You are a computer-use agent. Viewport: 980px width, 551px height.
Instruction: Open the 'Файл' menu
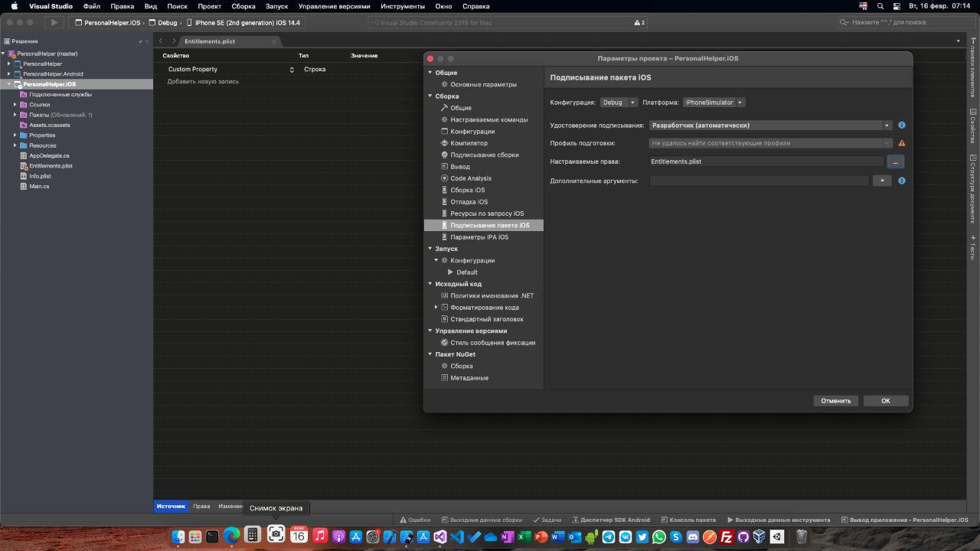[91, 6]
